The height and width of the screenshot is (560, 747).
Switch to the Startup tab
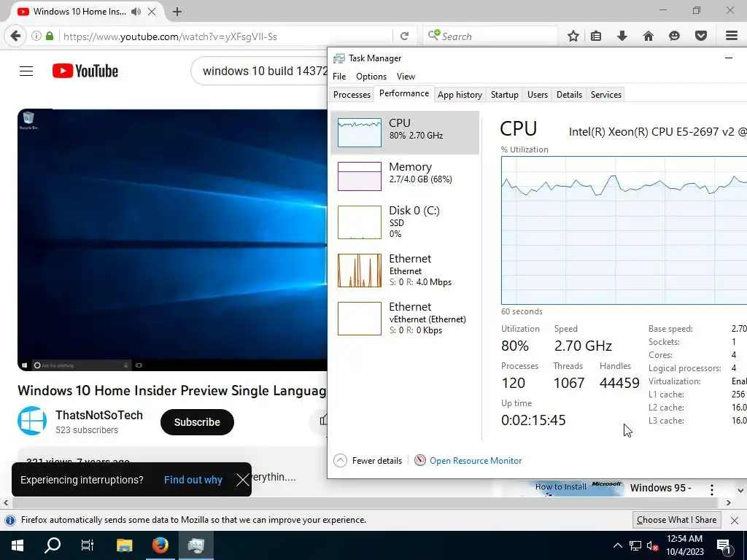click(505, 94)
